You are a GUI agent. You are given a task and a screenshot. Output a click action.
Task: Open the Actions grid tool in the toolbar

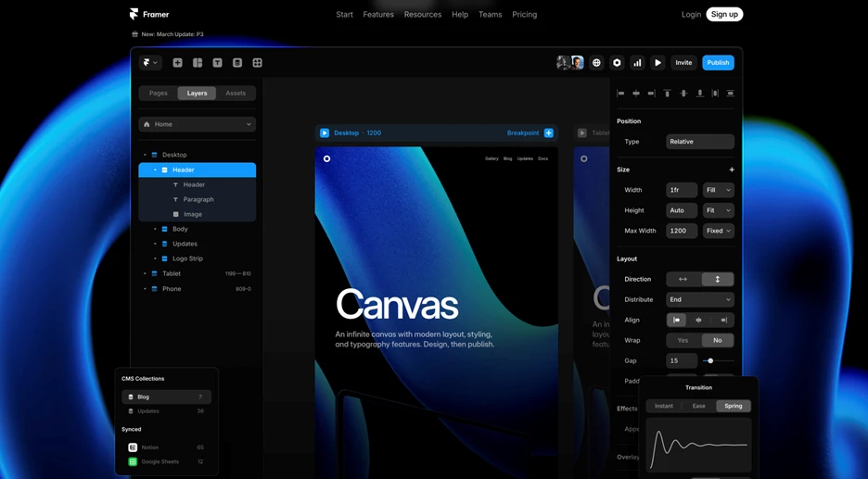coord(258,63)
